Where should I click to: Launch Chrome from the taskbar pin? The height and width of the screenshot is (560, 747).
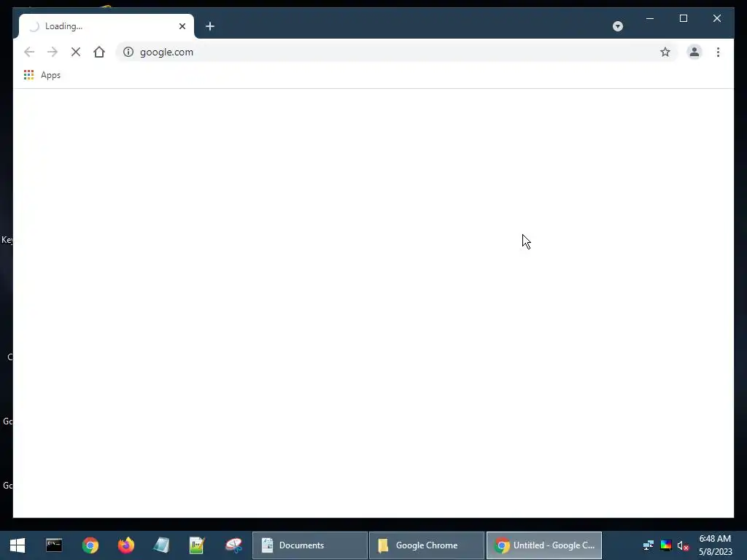click(90, 545)
